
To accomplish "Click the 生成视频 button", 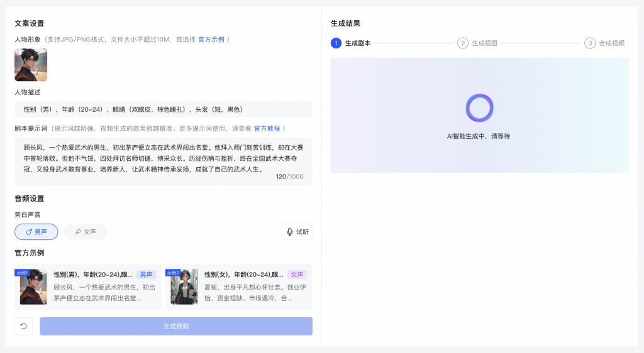I will tap(176, 327).
